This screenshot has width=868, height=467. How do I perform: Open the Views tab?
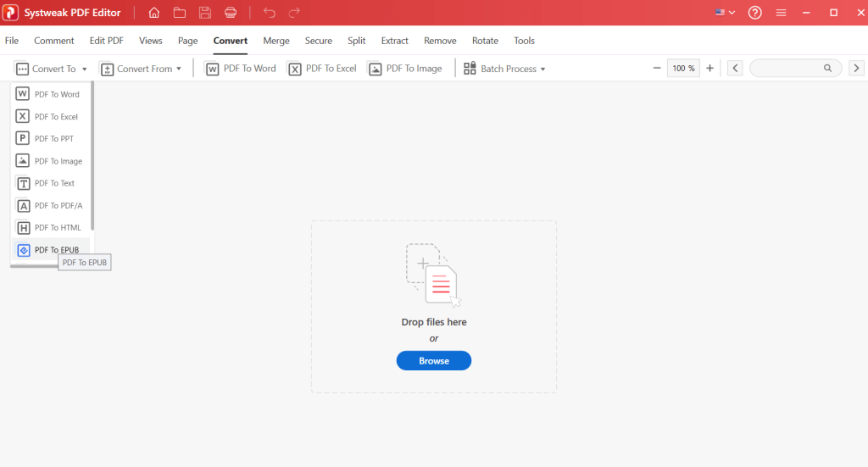pyautogui.click(x=151, y=41)
